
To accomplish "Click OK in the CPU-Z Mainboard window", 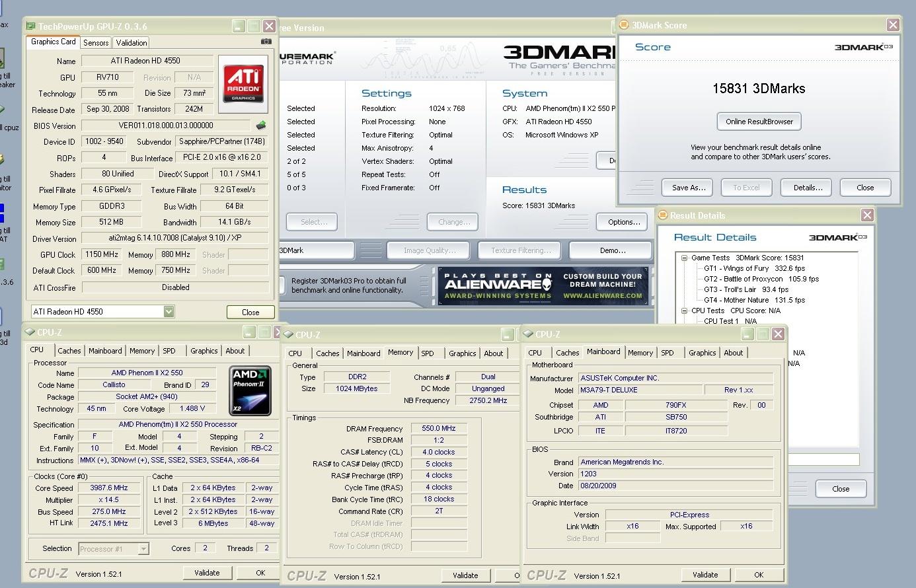I will tap(759, 575).
